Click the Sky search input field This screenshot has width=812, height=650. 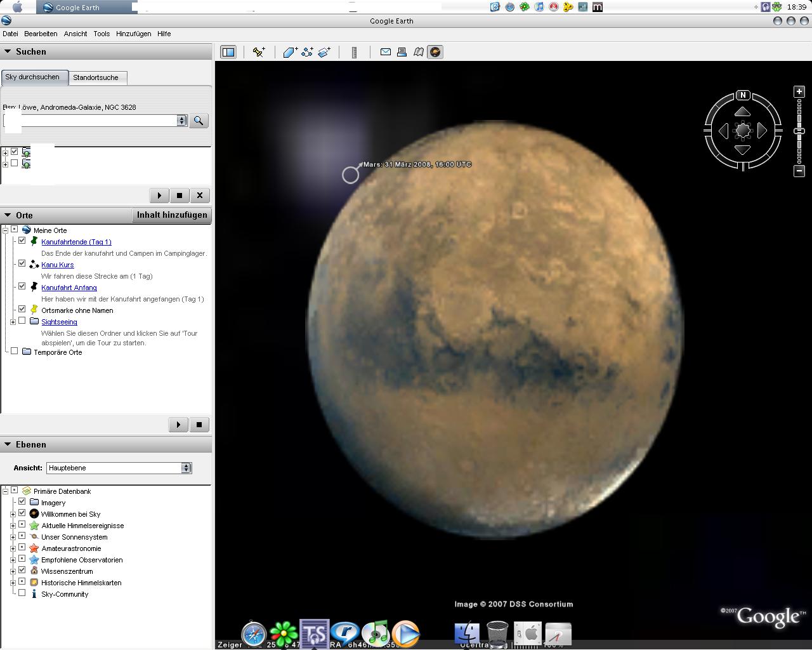click(91, 121)
